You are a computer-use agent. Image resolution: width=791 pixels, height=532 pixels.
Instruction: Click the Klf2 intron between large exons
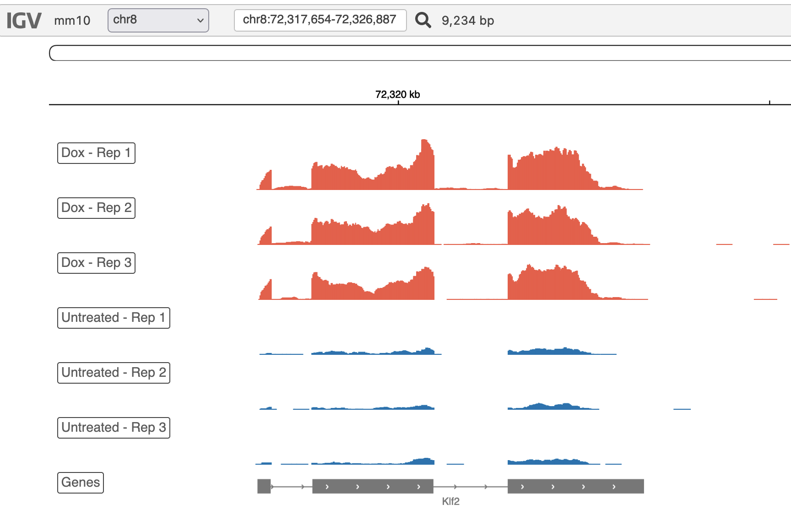[470, 486]
